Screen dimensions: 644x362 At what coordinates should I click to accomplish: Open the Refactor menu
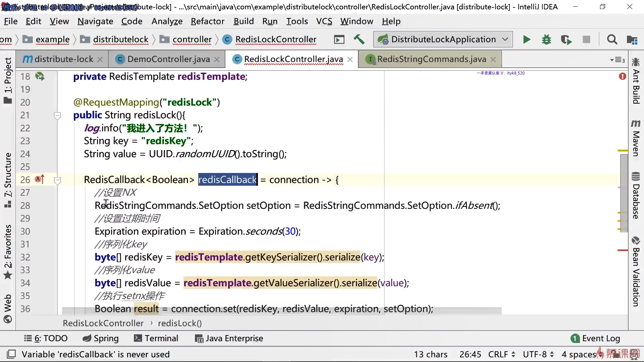click(x=207, y=21)
